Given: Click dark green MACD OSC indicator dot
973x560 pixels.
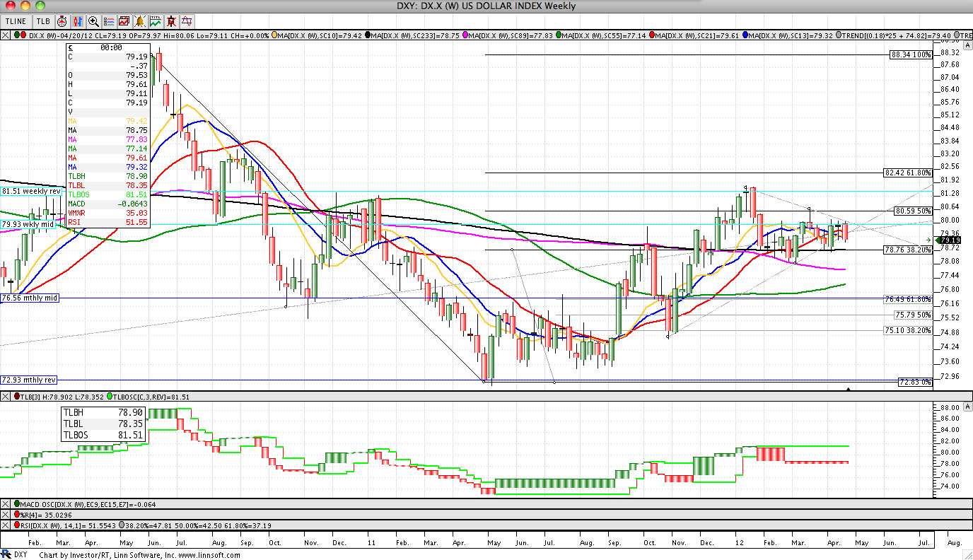Looking at the screenshot, I should click(16, 504).
